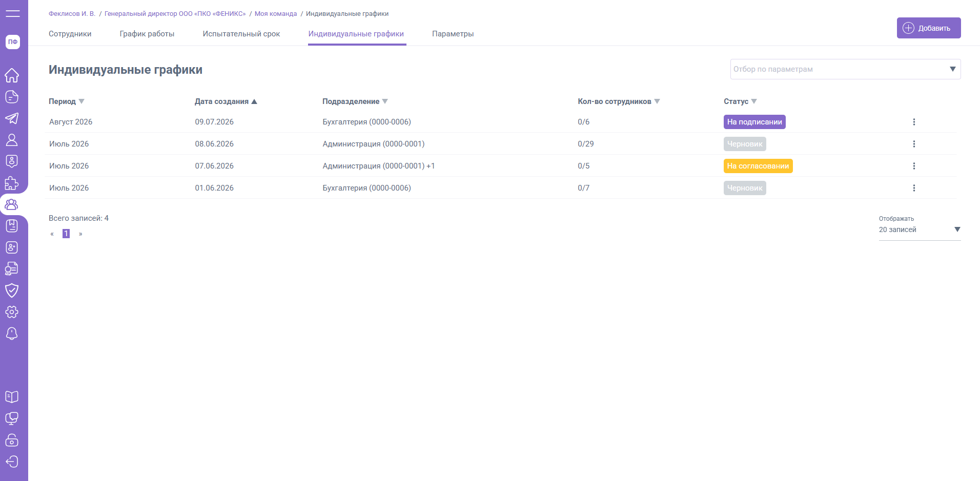This screenshot has height=481, width=980.
Task: Open settings gear icon in sidebar
Action: point(12,312)
